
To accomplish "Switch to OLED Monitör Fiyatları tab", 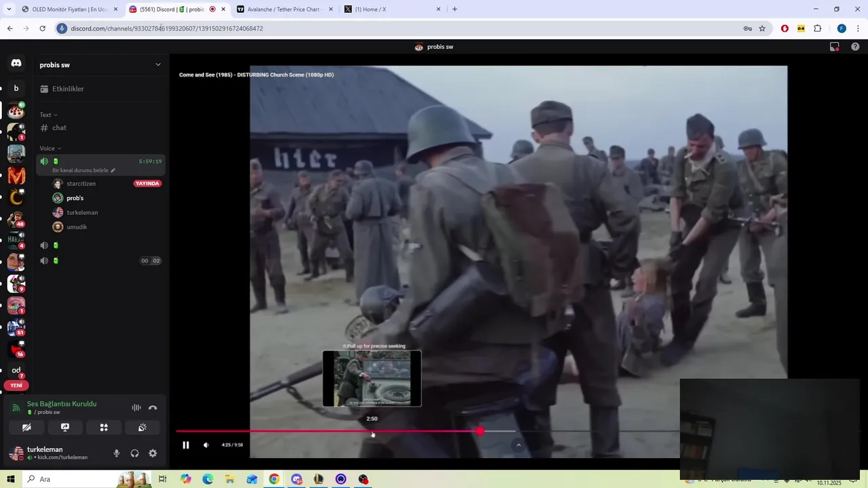I will click(71, 9).
